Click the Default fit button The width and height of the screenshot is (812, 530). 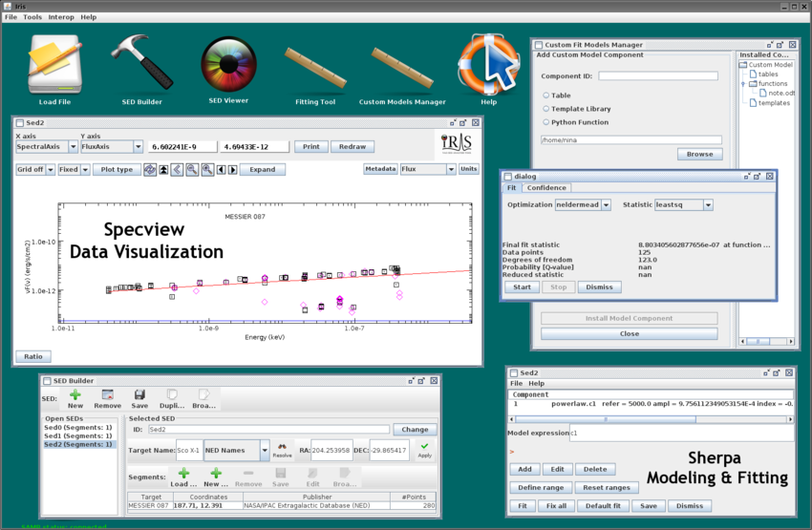603,506
